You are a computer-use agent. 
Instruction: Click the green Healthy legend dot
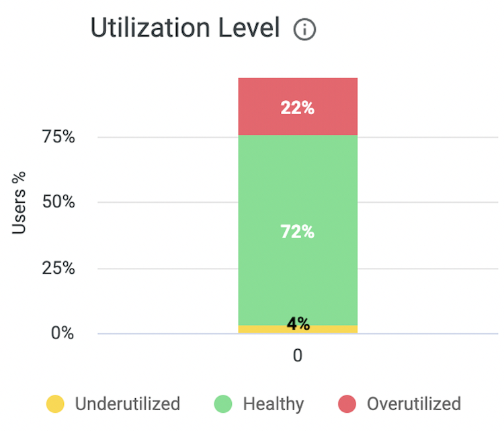click(x=223, y=404)
